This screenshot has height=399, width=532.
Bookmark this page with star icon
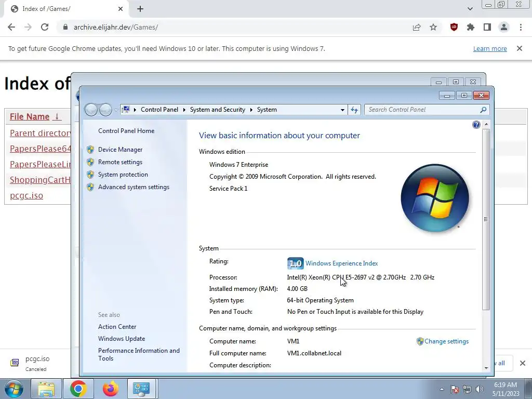click(433, 27)
